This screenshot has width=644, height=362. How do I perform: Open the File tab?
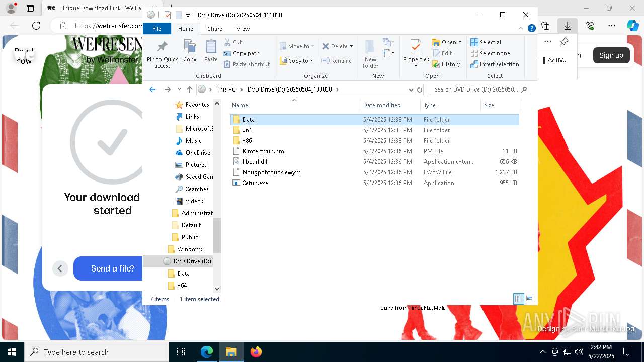pos(157,29)
